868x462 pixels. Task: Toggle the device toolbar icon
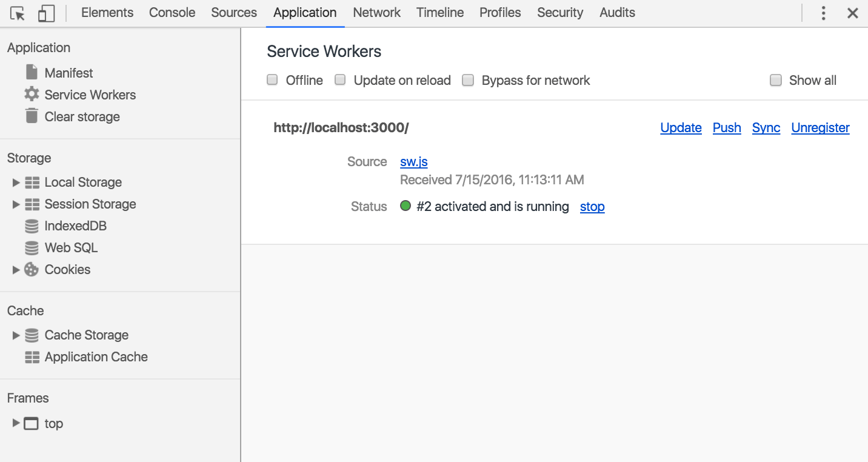pyautogui.click(x=46, y=13)
